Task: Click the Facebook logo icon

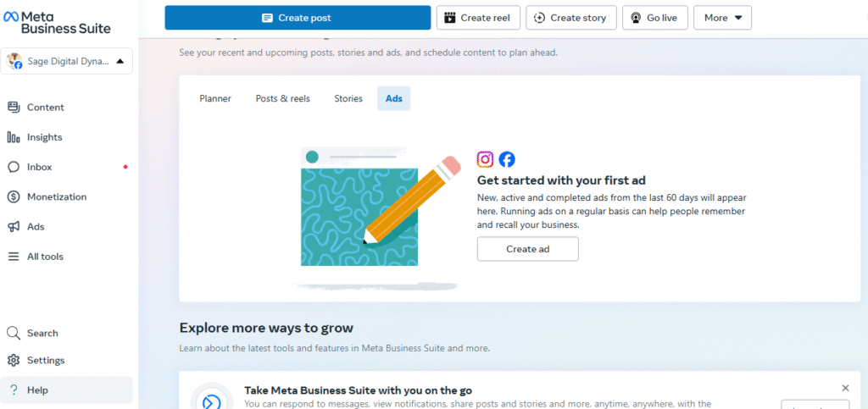Action: click(507, 159)
